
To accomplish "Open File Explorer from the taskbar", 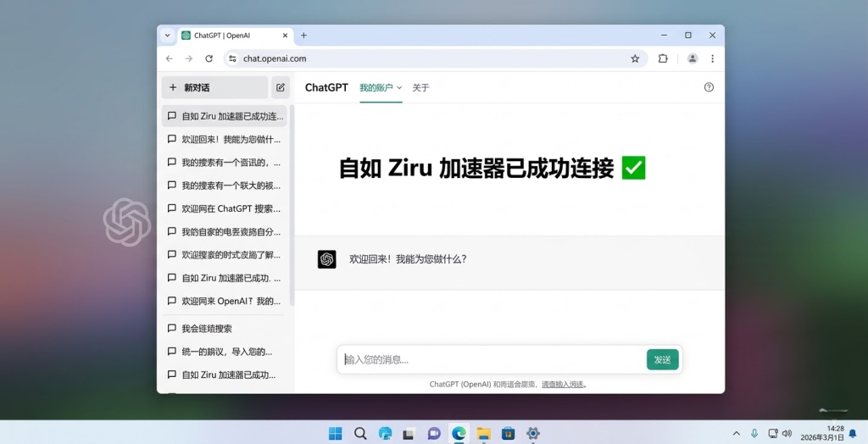I will pos(483,434).
